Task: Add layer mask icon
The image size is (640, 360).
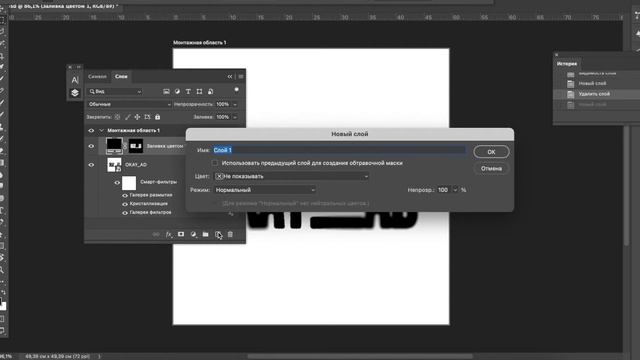Action: (x=181, y=234)
